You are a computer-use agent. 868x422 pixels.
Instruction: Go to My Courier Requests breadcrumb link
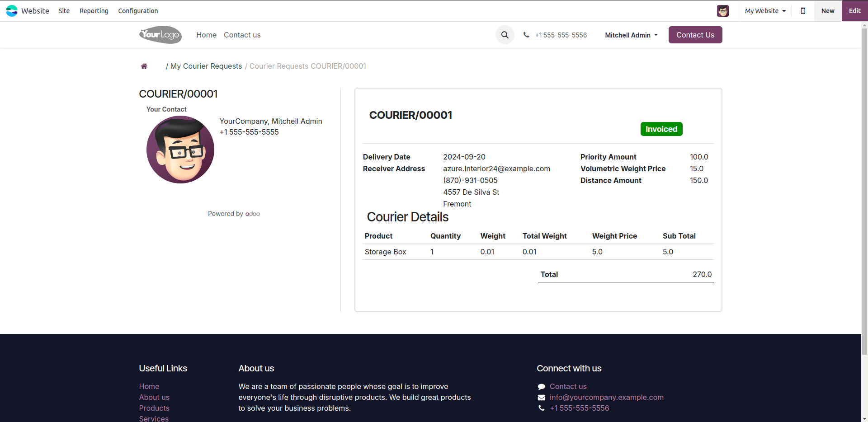pyautogui.click(x=206, y=66)
